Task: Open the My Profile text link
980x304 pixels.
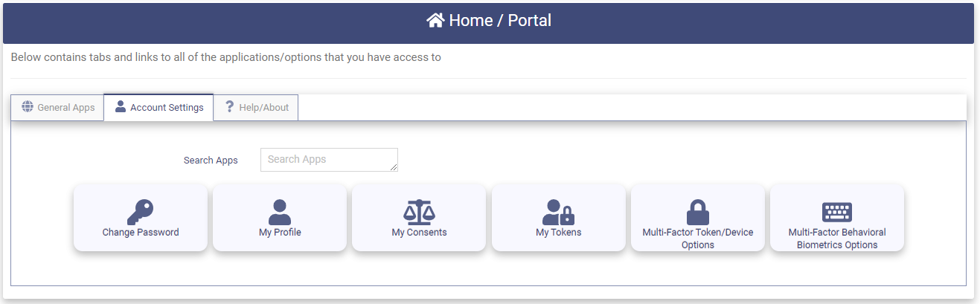Action: 280,233
